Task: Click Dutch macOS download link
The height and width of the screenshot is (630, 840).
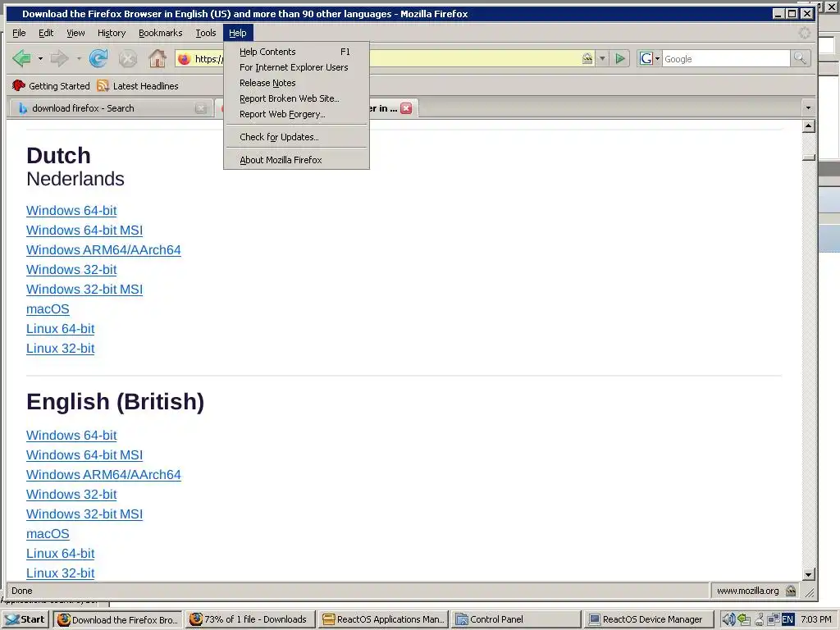Action: pyautogui.click(x=48, y=309)
